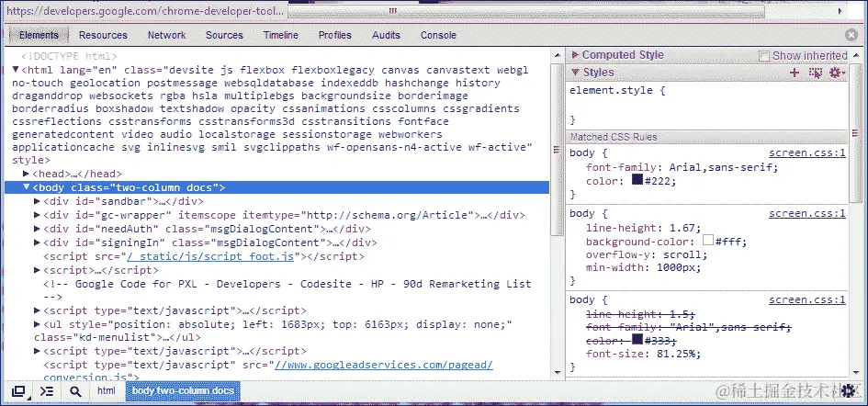868x406 pixels.
Task: Click the developers.google.com URL text
Action: click(x=146, y=10)
